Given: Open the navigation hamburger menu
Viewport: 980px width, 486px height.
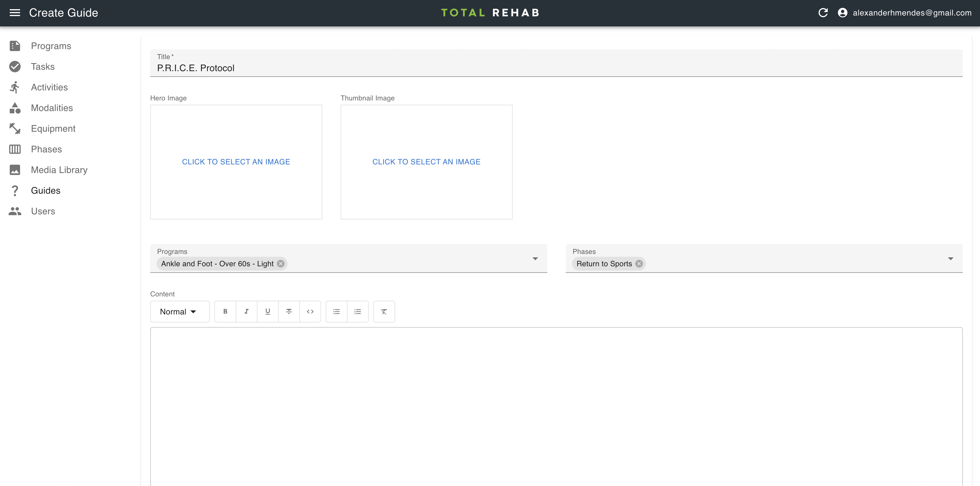Looking at the screenshot, I should pyautogui.click(x=15, y=13).
